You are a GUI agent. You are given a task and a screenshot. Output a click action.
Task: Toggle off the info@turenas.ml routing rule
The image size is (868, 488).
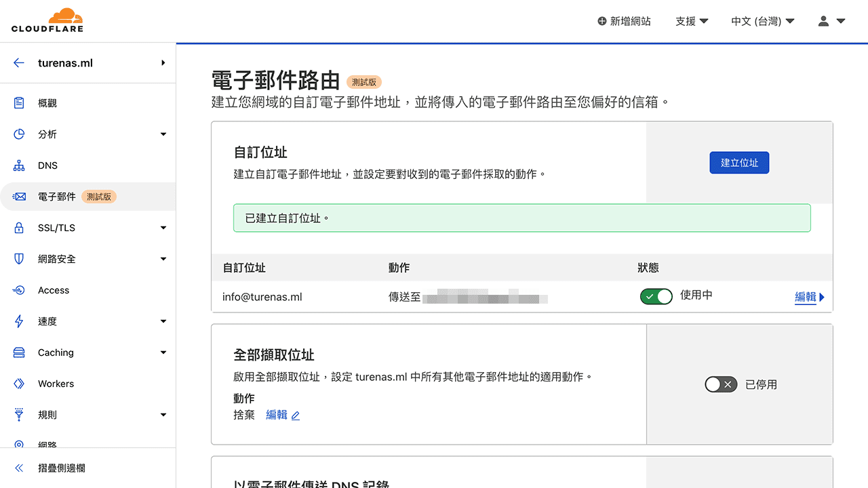(656, 296)
